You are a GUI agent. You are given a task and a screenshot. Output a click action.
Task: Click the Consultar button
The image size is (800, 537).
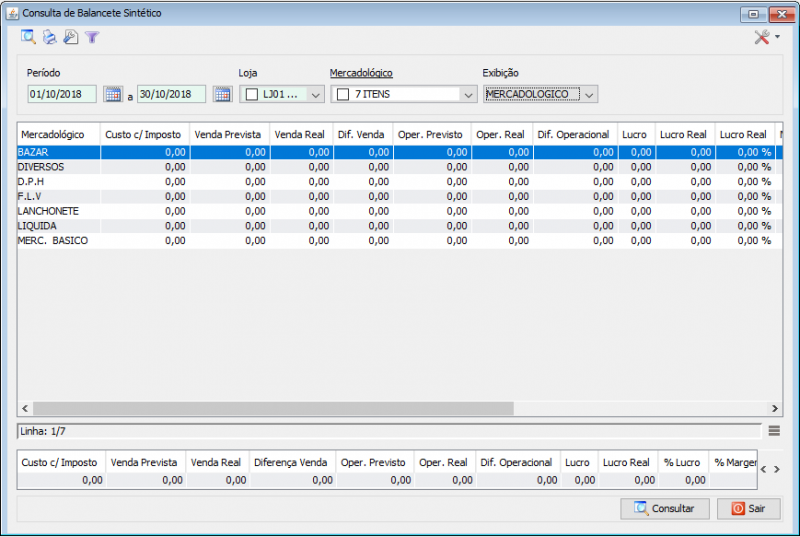point(665,508)
